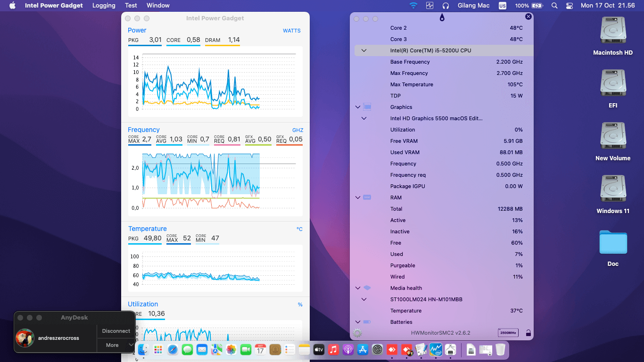Open HWMonitorSMC2 preferences gear icon

click(x=357, y=332)
